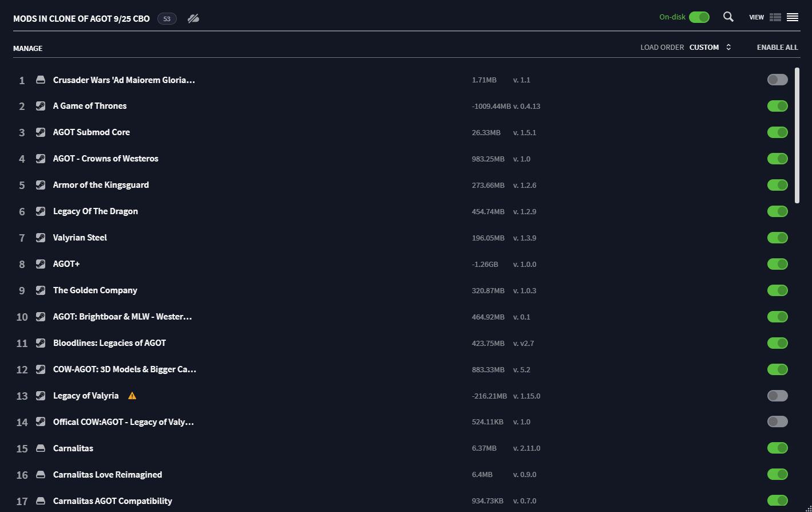
Task: Select the mod name 'AGOT Submod Core'
Action: tap(92, 132)
